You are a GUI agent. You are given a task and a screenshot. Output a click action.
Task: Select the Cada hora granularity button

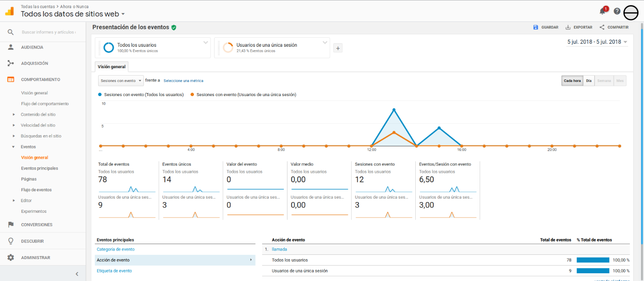tap(572, 81)
